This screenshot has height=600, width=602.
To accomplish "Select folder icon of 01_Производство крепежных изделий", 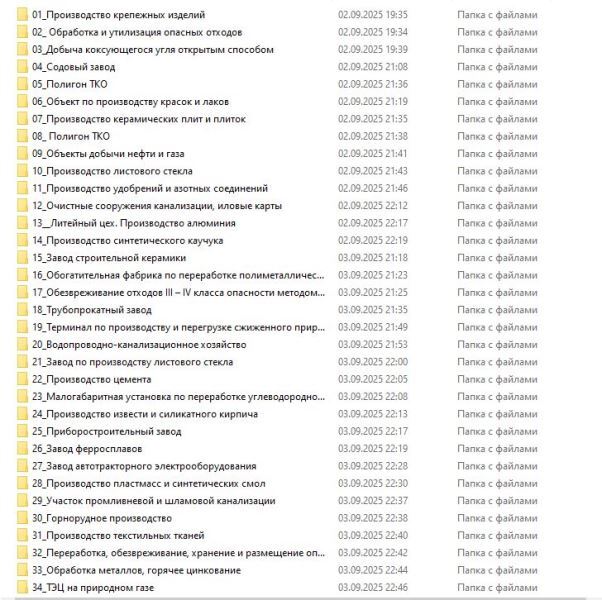I will 22,15.
